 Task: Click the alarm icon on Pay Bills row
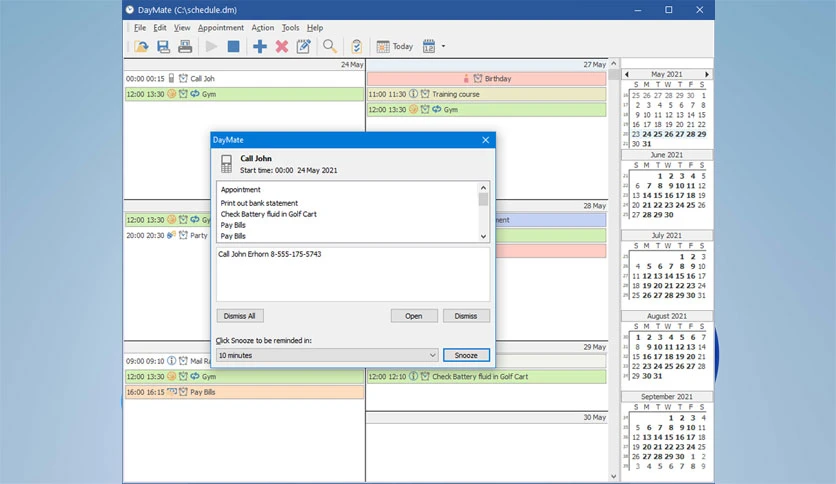coord(183,392)
